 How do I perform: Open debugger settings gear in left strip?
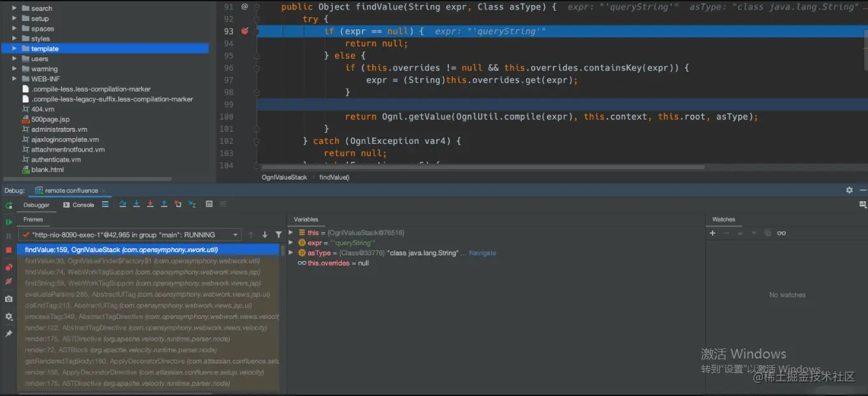[9, 316]
